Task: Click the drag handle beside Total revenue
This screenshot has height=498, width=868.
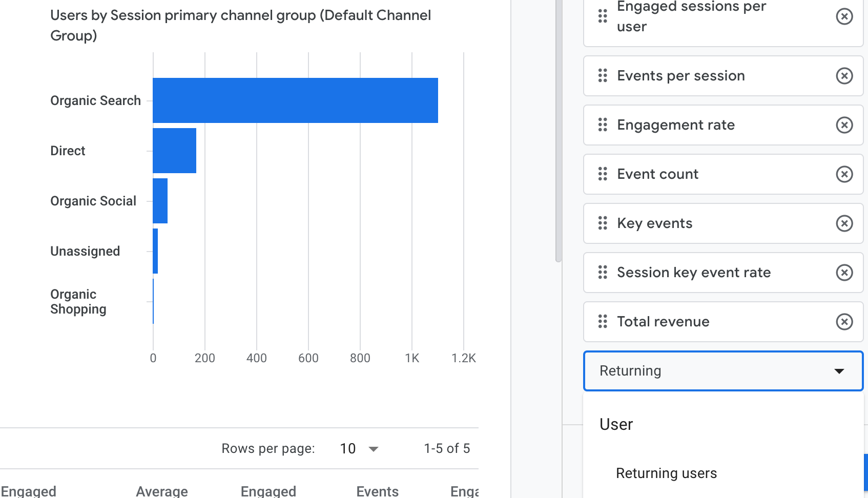Action: (602, 321)
